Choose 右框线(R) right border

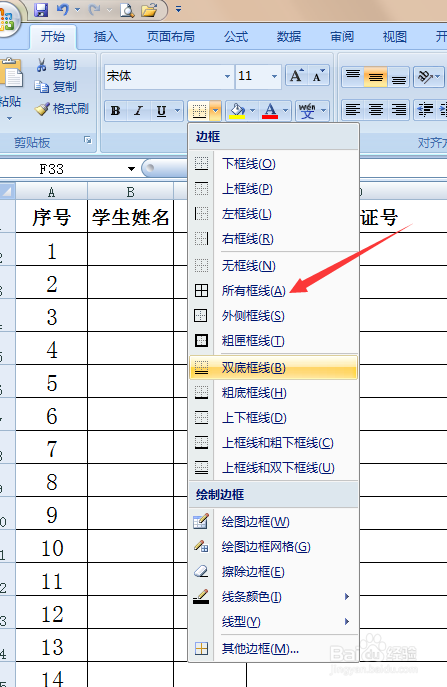point(273,238)
